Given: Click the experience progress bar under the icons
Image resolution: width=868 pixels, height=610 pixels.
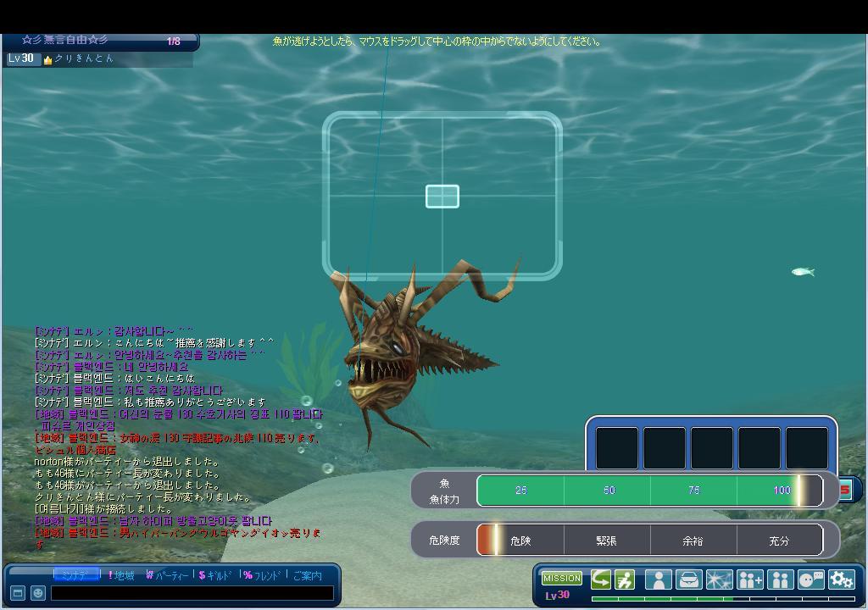Looking at the screenshot, I should point(723,599).
